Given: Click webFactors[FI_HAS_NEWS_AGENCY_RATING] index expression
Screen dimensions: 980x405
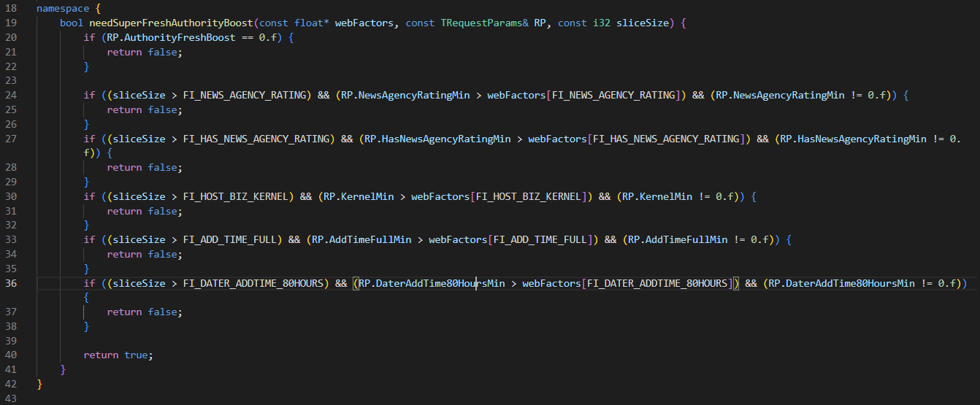Looking at the screenshot, I should [x=637, y=139].
